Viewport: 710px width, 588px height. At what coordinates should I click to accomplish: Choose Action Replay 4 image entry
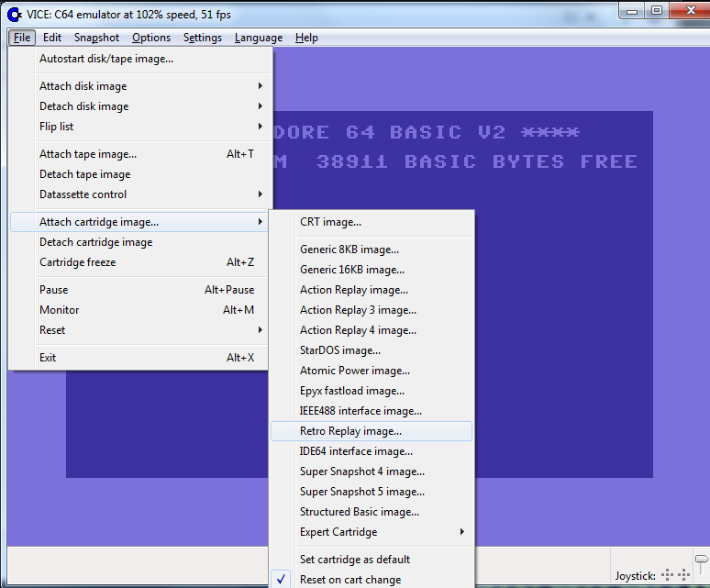[358, 330]
